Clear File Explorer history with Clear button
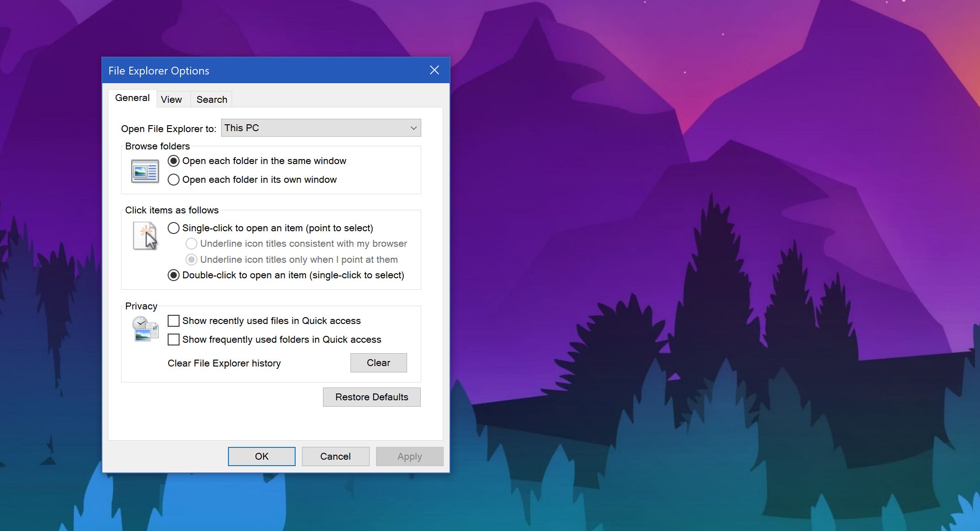This screenshot has width=980, height=531. pos(378,363)
